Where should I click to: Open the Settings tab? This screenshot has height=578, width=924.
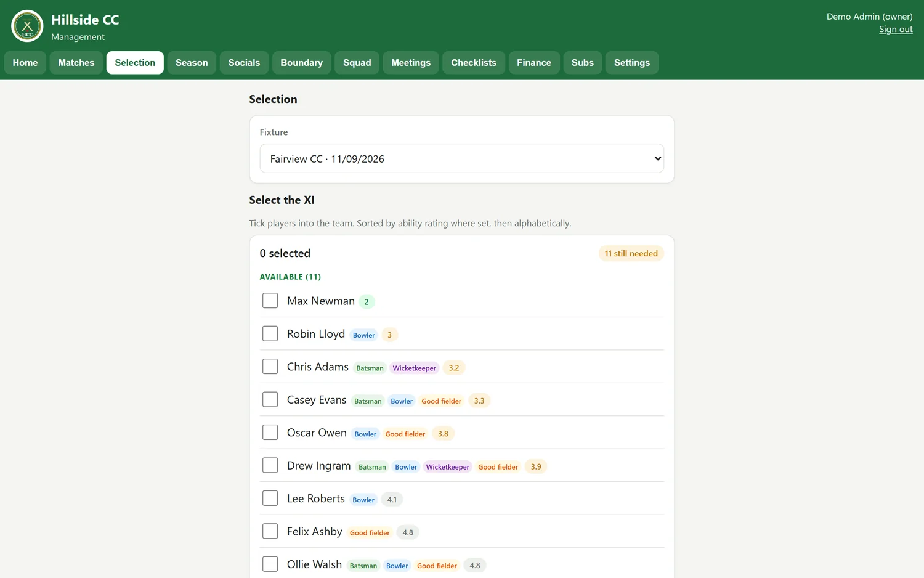(x=632, y=63)
